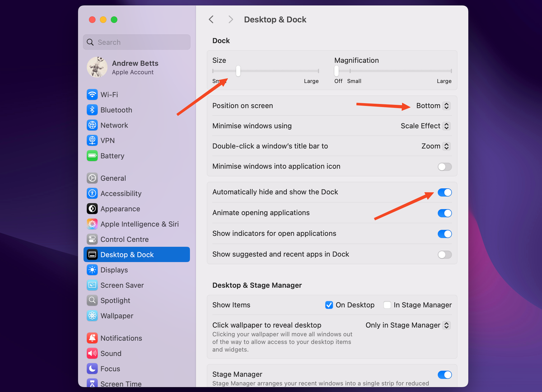Image resolution: width=542 pixels, height=392 pixels.
Task: Go forward with the right chevron
Action: [231, 19]
